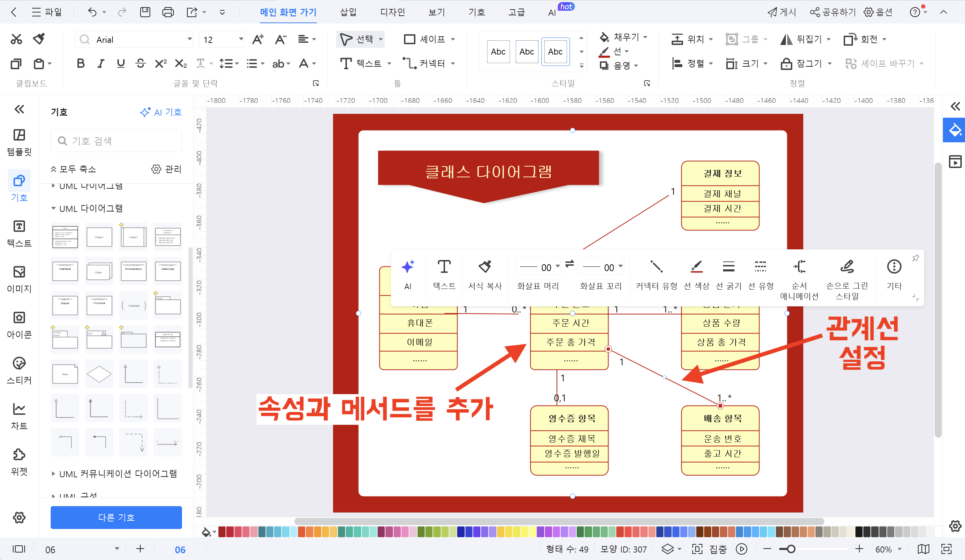Switch to the 디자인 tab

pyautogui.click(x=392, y=12)
